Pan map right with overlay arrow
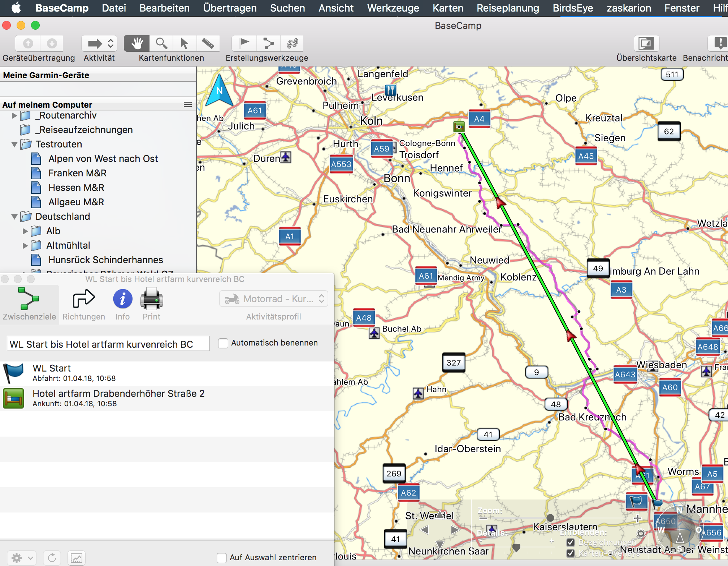This screenshot has width=728, height=566. tap(455, 530)
